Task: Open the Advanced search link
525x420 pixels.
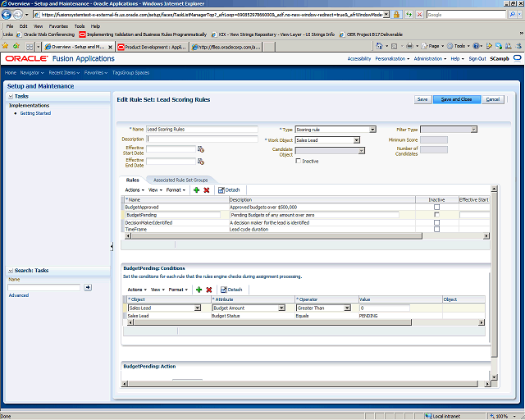Action: 19,295
